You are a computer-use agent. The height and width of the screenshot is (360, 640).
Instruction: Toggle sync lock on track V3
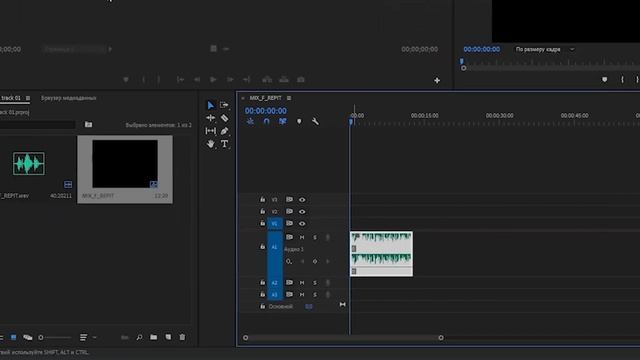point(289,200)
